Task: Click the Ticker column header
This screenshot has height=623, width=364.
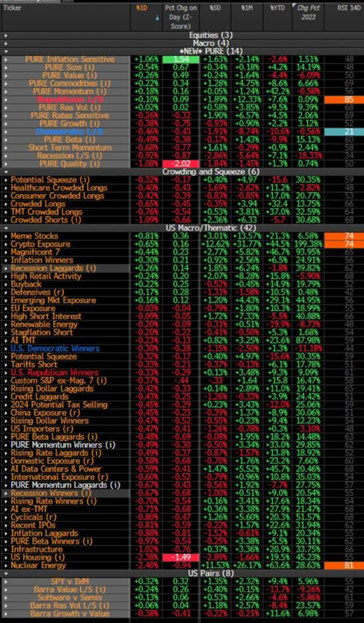Action: [12, 9]
